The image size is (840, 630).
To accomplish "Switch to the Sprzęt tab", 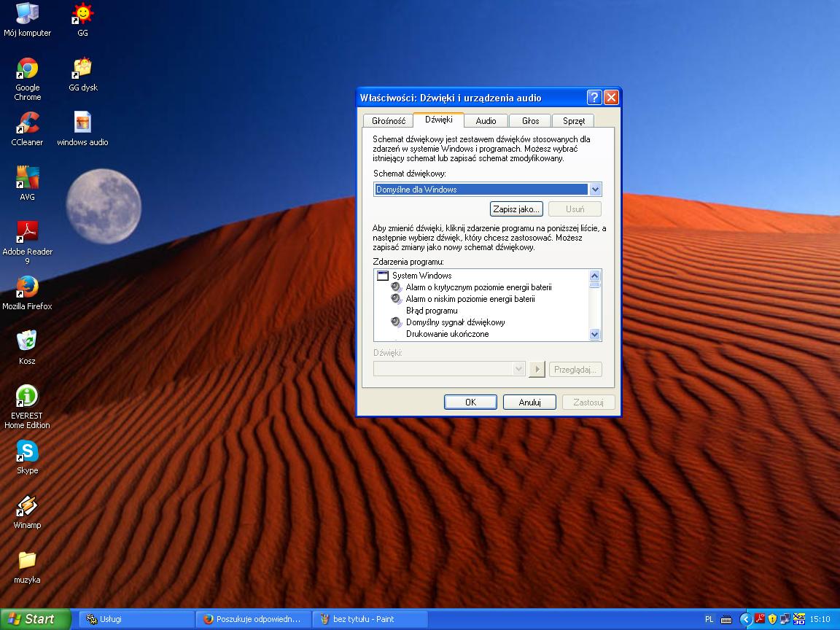I will (574, 120).
